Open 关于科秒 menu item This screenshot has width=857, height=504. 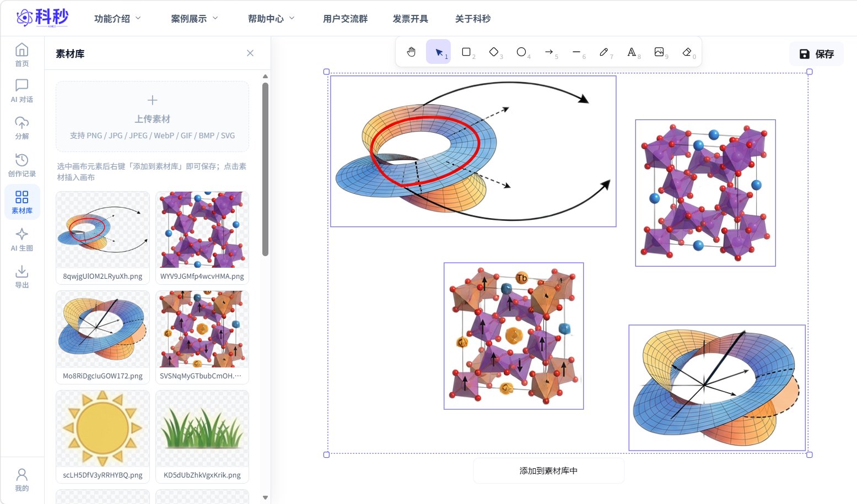(x=473, y=19)
